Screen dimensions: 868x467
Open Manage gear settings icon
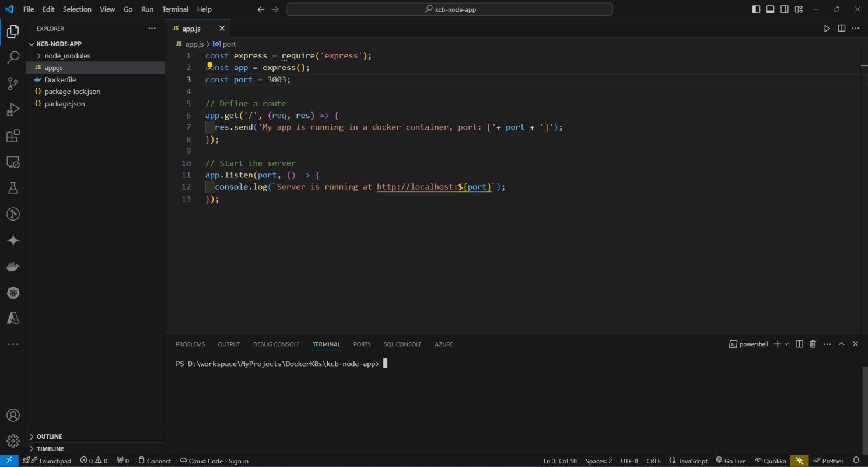[13, 441]
